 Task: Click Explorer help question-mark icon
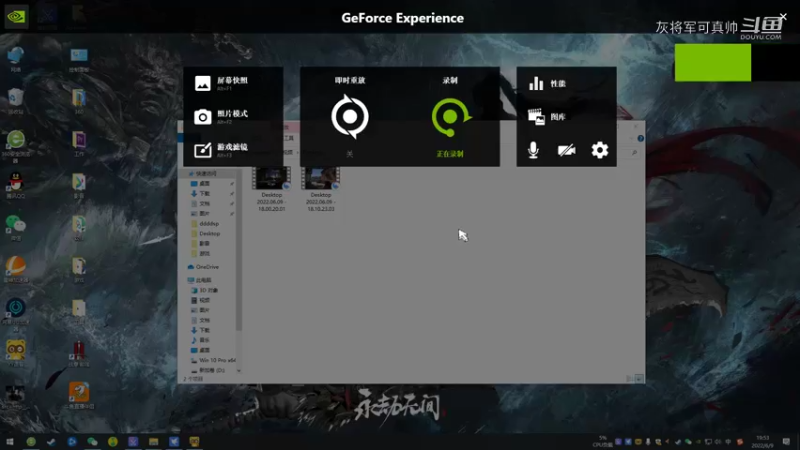click(x=640, y=138)
